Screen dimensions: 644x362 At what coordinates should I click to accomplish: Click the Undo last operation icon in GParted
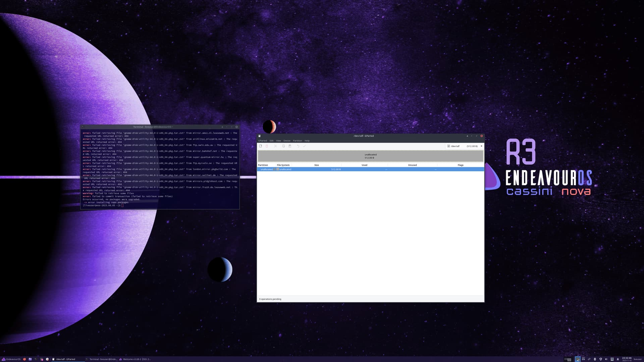coord(298,146)
